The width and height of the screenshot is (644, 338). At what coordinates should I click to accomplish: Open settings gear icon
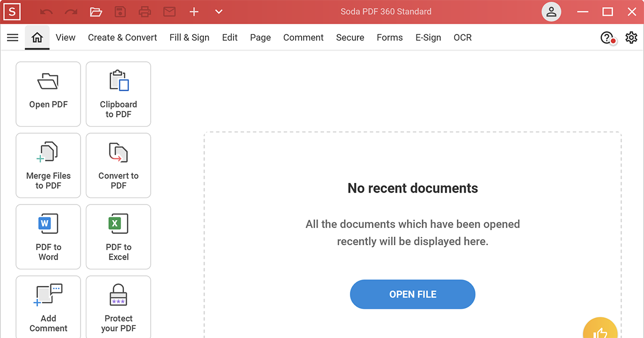point(631,38)
